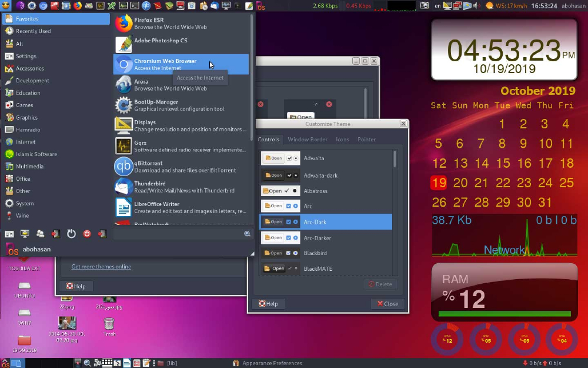Switch to the Icons tab in Customize Theme

[342, 140]
